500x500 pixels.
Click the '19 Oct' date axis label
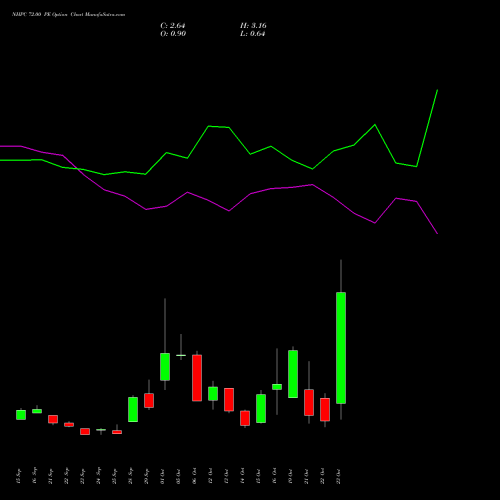coord(290,476)
